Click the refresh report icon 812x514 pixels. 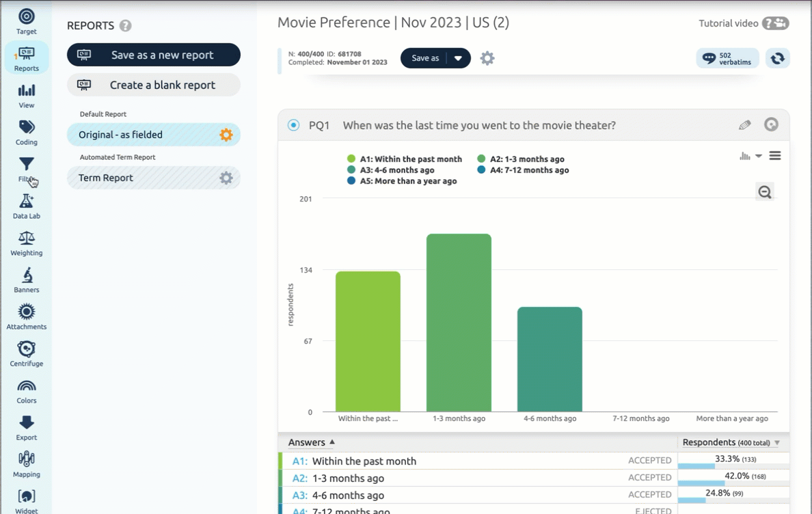[x=777, y=59]
